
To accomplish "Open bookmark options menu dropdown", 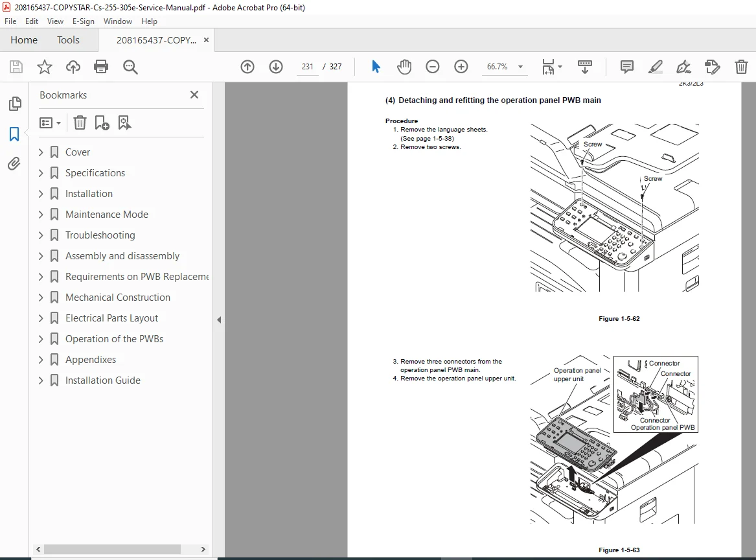I will pyautogui.click(x=50, y=123).
